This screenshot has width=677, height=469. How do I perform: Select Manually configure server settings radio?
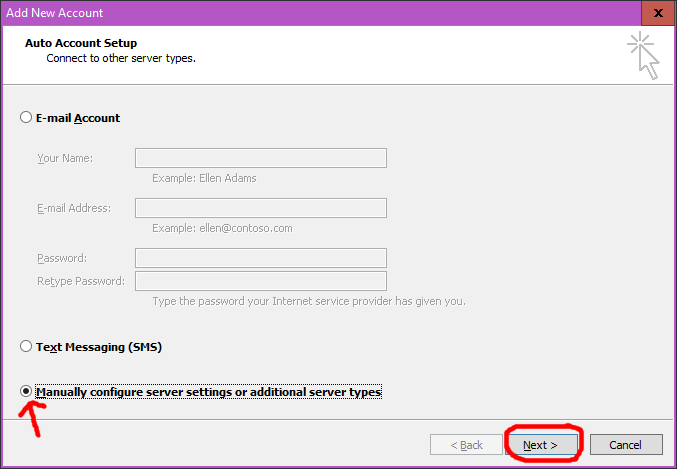tap(26, 392)
